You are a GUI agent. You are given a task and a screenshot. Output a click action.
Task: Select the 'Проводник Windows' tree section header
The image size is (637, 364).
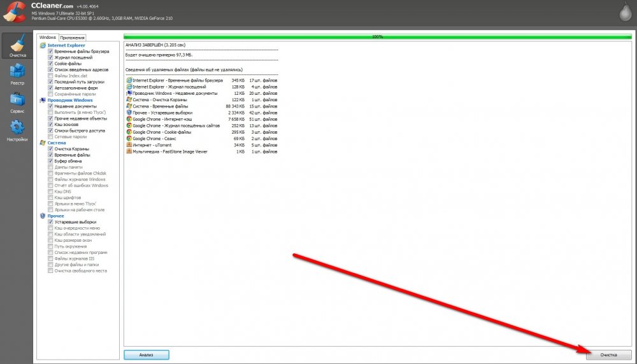[x=69, y=100]
